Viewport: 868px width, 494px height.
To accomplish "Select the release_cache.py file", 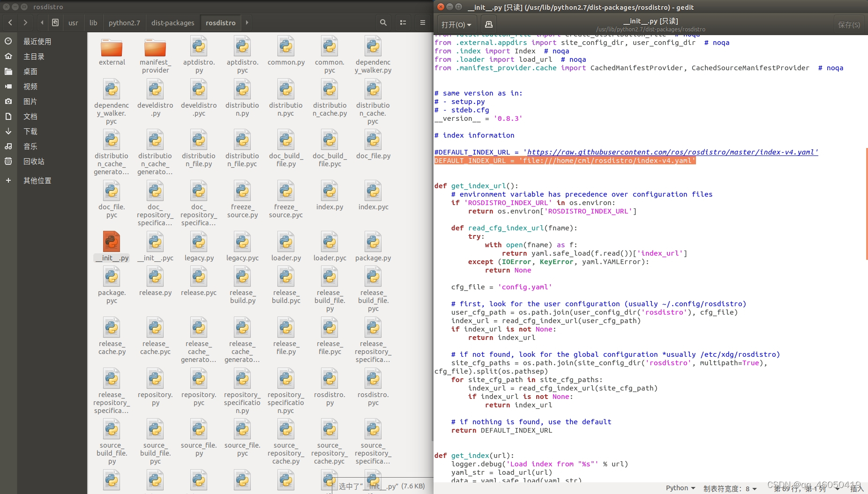I will 112,337.
